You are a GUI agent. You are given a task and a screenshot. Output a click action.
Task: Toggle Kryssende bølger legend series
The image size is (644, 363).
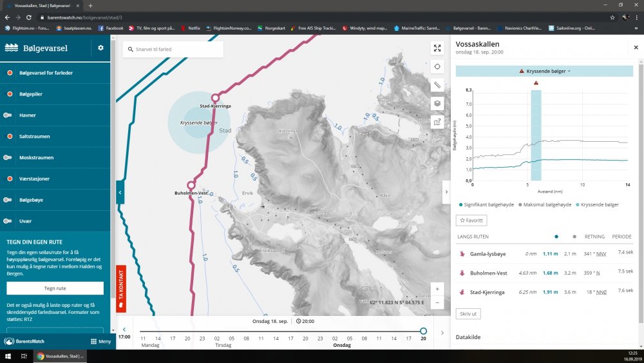click(598, 205)
